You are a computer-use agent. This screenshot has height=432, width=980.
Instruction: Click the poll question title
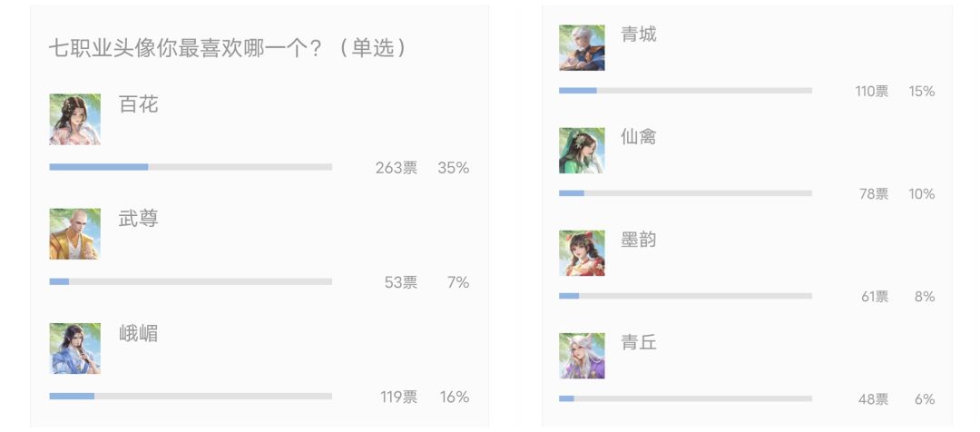227,48
